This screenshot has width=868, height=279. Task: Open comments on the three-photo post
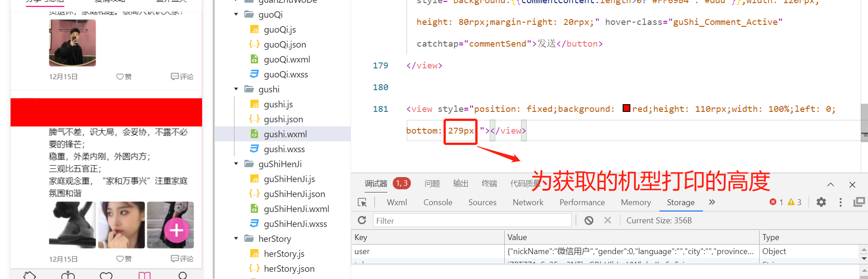pos(182,259)
